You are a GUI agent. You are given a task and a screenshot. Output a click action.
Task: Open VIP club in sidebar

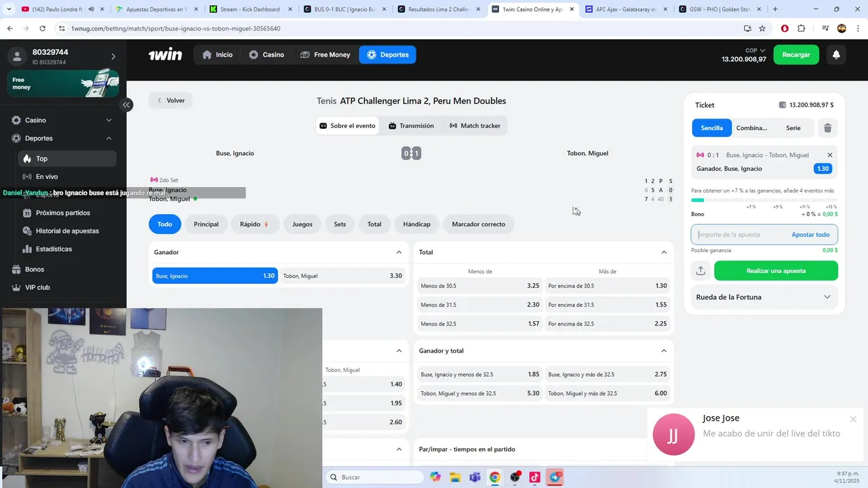[37, 287]
